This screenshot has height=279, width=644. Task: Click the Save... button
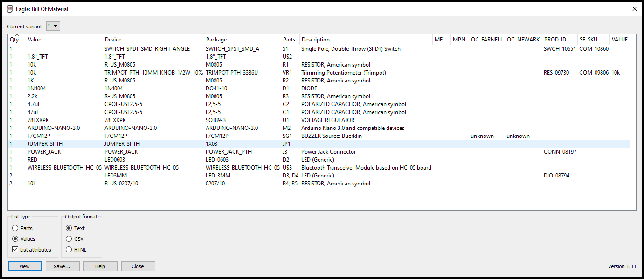62,266
